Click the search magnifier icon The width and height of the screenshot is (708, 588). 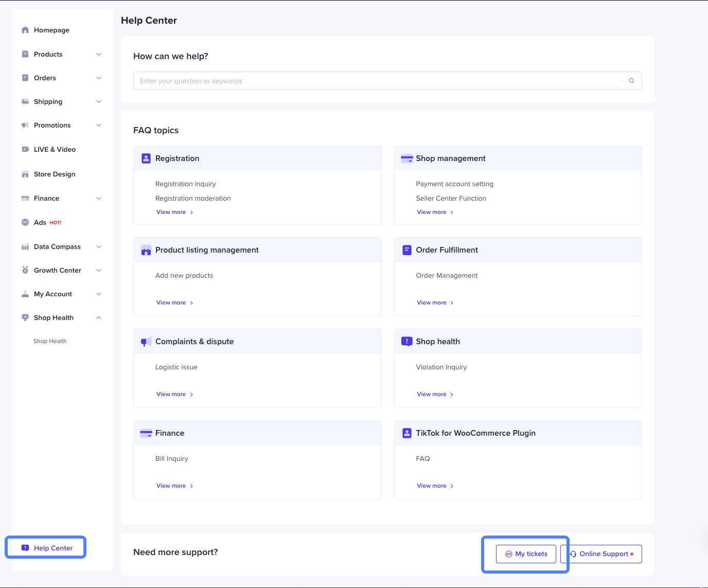tap(631, 81)
